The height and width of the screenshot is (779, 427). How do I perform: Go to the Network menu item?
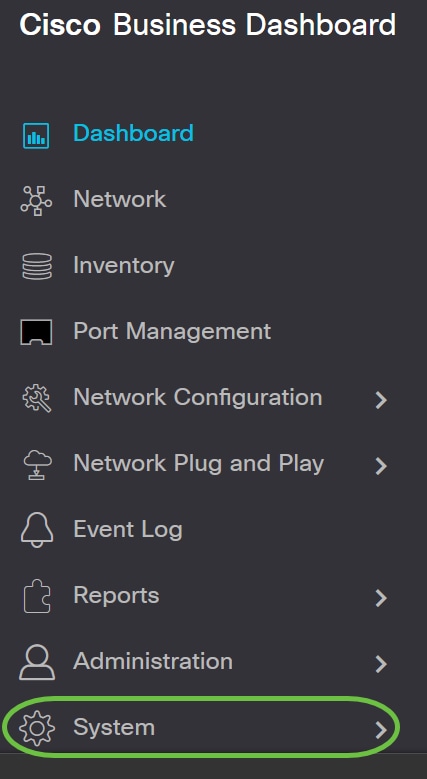coord(119,199)
